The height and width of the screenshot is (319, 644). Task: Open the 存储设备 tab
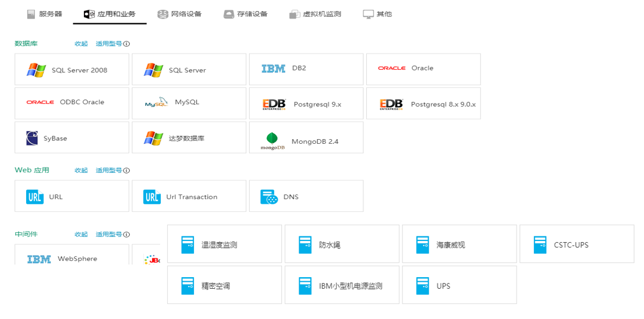pos(245,14)
